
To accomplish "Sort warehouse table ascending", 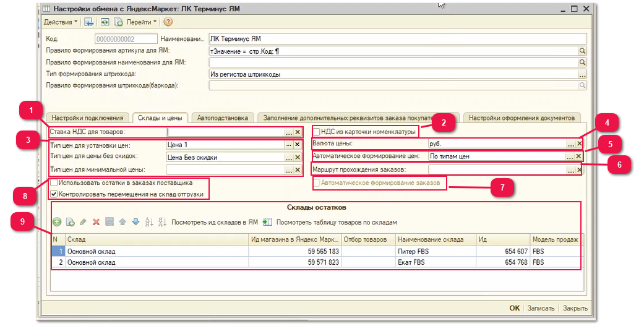I will 149,222.
